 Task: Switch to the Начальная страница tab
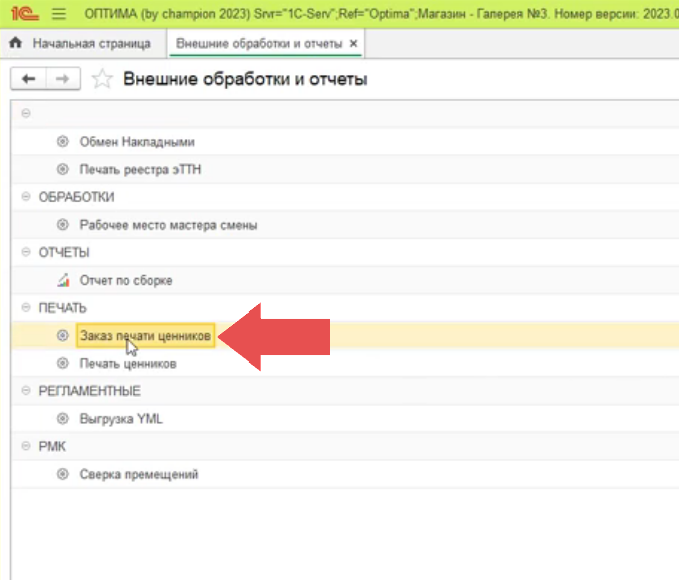(x=91, y=45)
